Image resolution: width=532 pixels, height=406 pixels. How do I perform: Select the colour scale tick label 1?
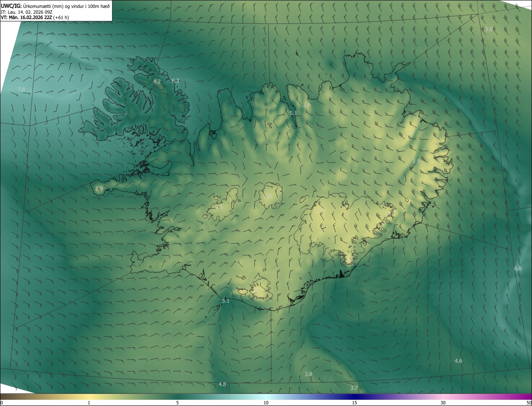tap(89, 403)
